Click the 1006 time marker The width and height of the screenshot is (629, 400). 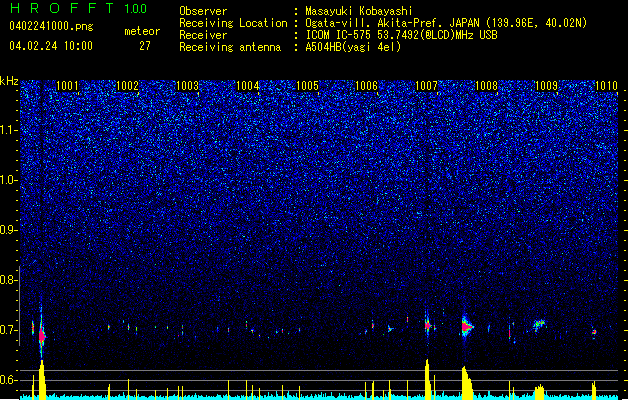pyautogui.click(x=367, y=86)
